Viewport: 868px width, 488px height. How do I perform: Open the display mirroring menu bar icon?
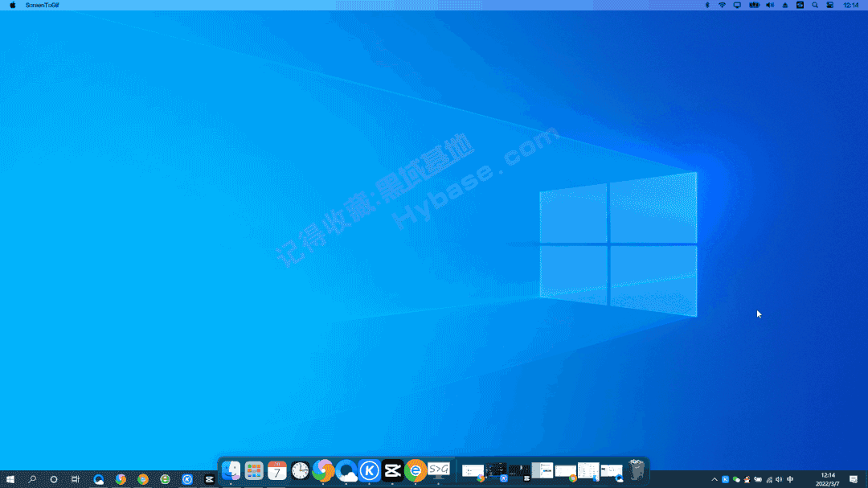pyautogui.click(x=737, y=5)
